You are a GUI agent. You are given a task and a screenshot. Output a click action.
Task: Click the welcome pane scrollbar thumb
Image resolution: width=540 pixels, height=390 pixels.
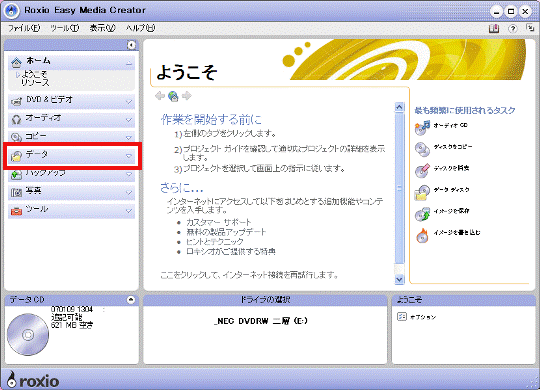click(399, 188)
